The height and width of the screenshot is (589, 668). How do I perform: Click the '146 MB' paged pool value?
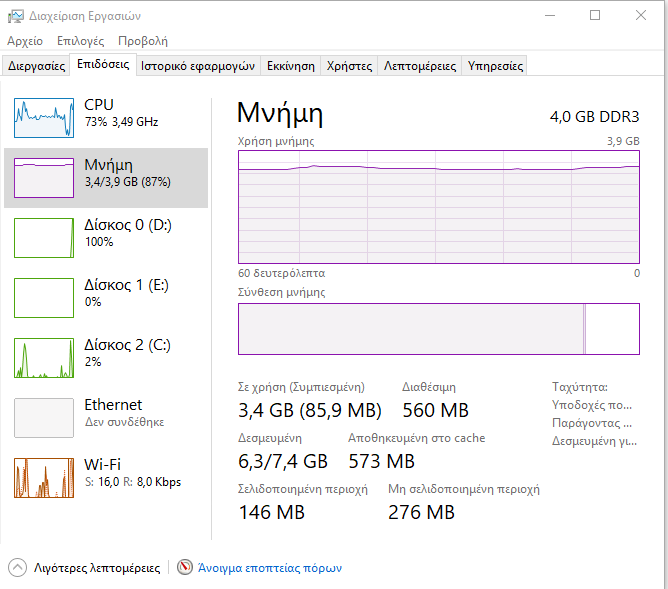pos(272,512)
